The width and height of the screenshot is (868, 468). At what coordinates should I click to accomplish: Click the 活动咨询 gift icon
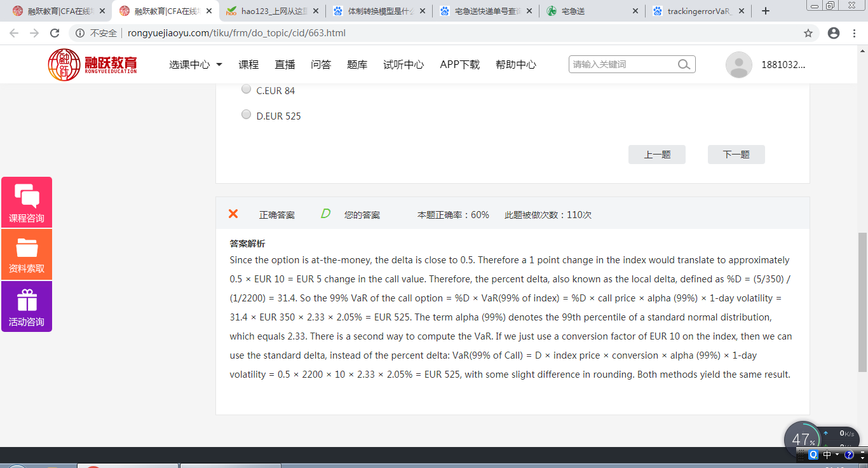coord(27,300)
